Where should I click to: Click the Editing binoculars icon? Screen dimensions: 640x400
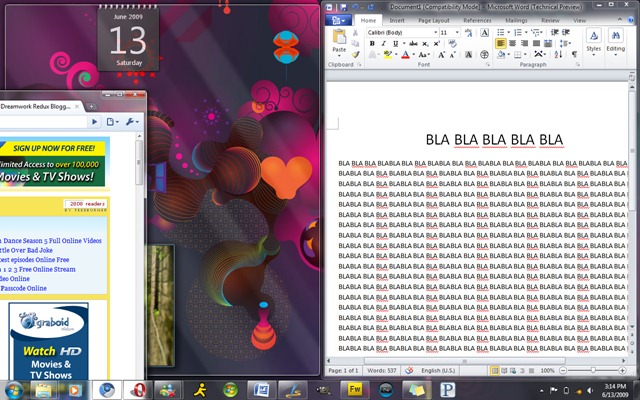615,43
